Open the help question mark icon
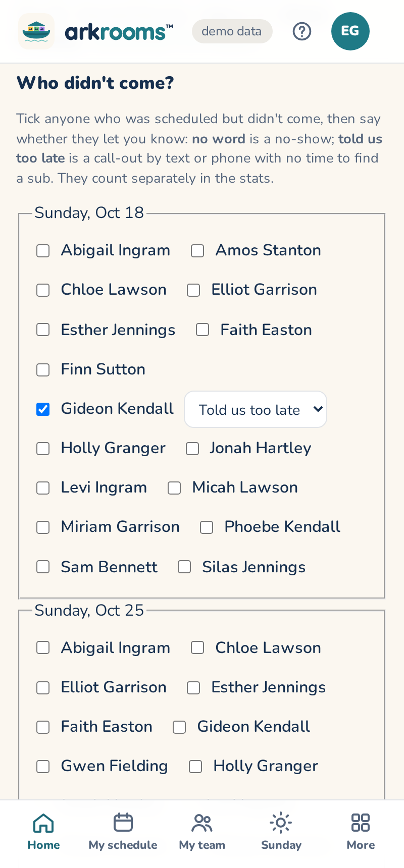The image size is (404, 868). click(302, 31)
